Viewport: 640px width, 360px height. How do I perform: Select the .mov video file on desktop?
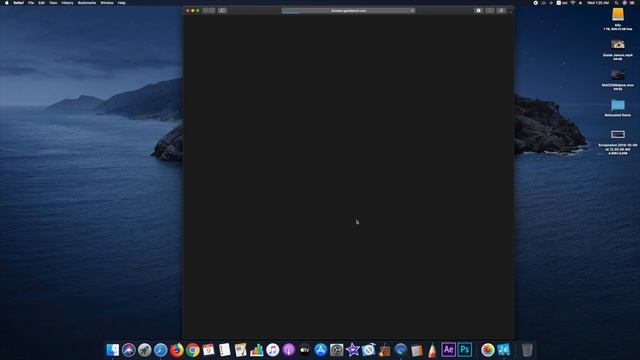click(x=618, y=75)
